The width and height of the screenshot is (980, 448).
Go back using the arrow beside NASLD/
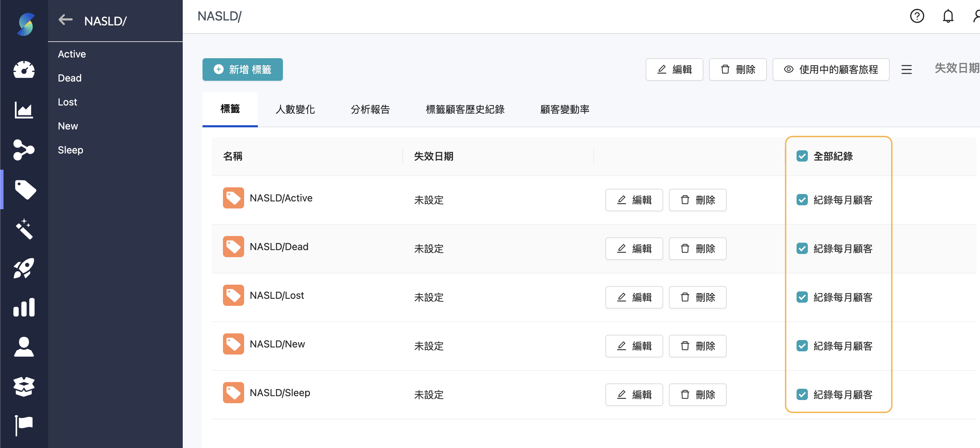tap(65, 20)
